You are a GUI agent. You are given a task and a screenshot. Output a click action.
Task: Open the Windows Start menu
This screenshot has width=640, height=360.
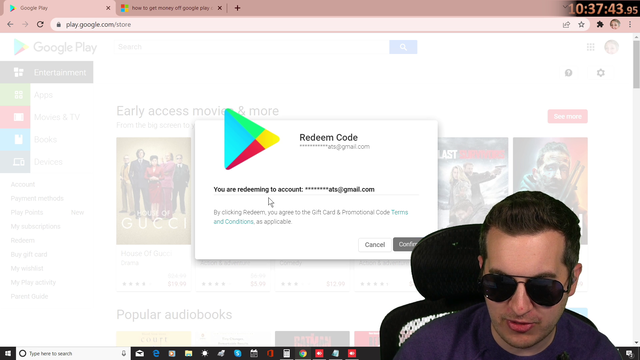8,353
